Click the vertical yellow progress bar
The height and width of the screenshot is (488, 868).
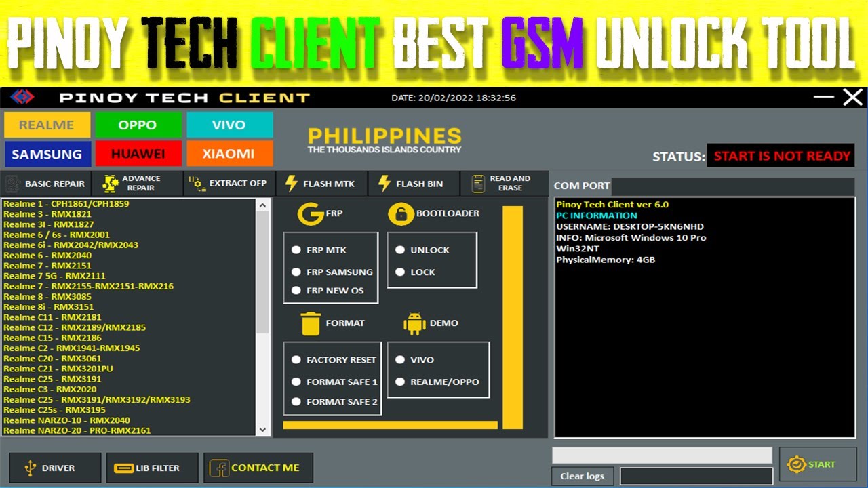[513, 317]
